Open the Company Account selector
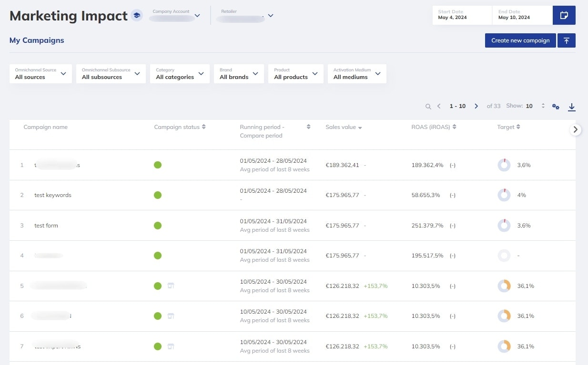 point(176,16)
